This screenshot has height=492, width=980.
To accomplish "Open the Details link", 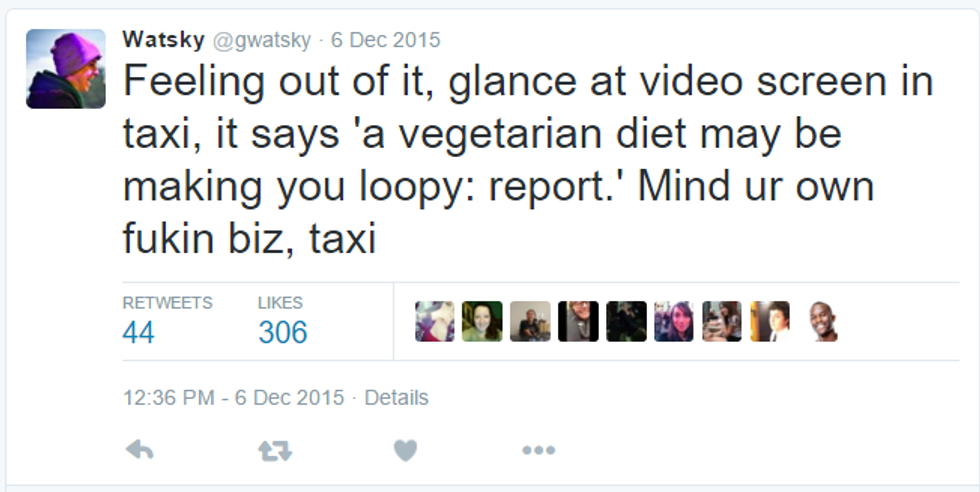I will click(x=396, y=398).
